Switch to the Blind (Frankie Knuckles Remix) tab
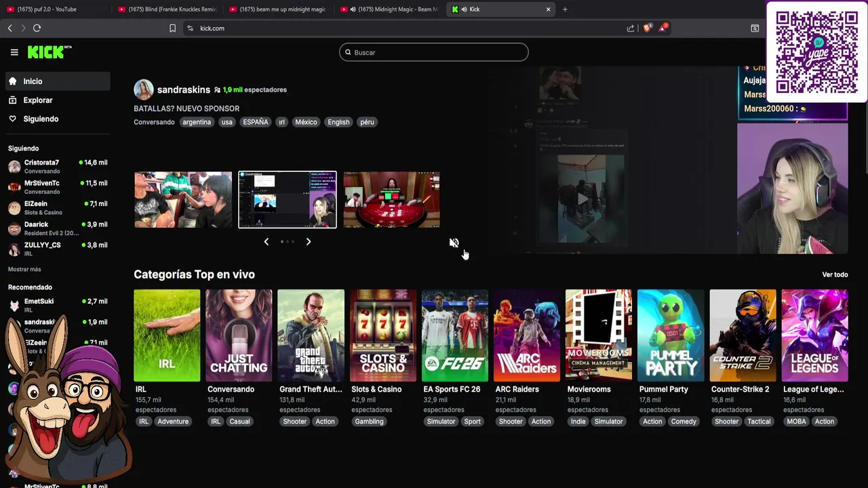This screenshot has width=868, height=488. [167, 9]
